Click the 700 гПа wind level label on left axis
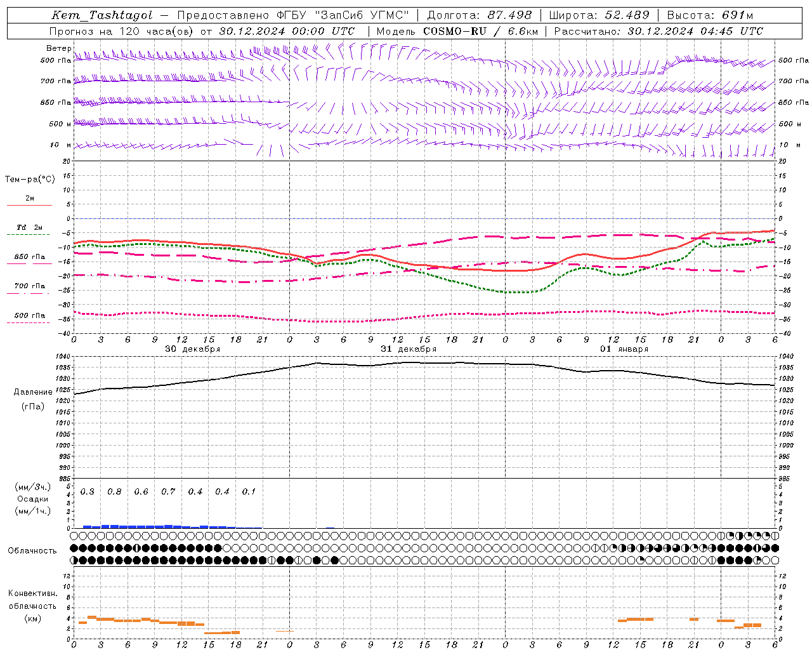Viewport: 812px width, 650px height. [x=56, y=81]
